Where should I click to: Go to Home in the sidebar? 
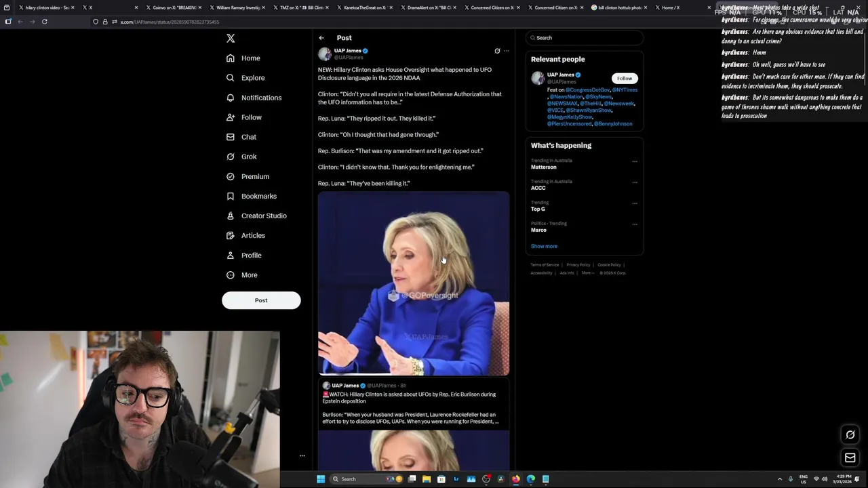click(243, 58)
